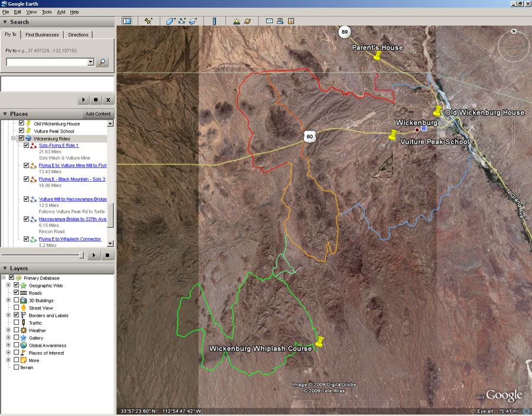The width and height of the screenshot is (532, 416).
Task: Open the Tools menu
Action: (47, 12)
